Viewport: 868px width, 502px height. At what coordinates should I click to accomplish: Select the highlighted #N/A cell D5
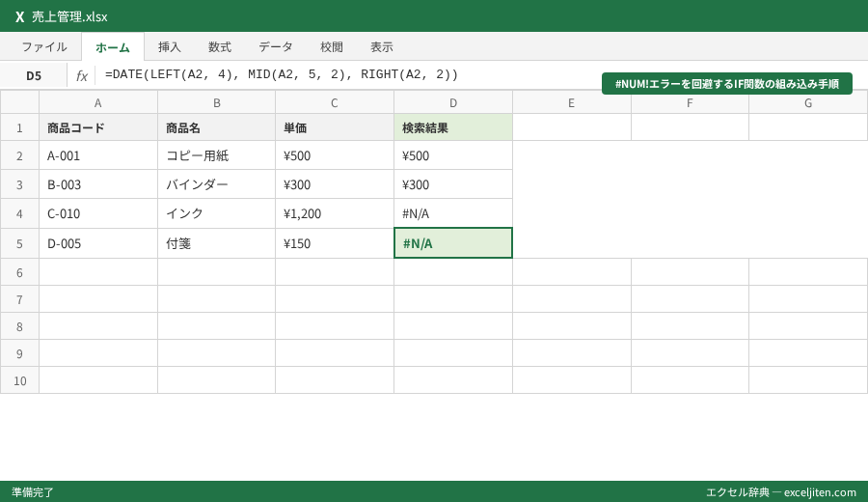tap(453, 243)
